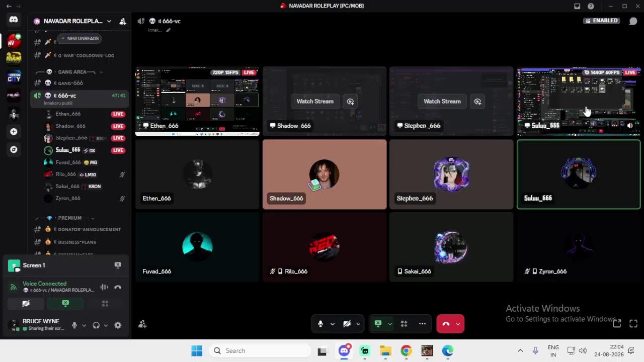Viewport: 644px width, 362px height.
Task: Open more options in the call bar
Action: [x=422, y=324]
